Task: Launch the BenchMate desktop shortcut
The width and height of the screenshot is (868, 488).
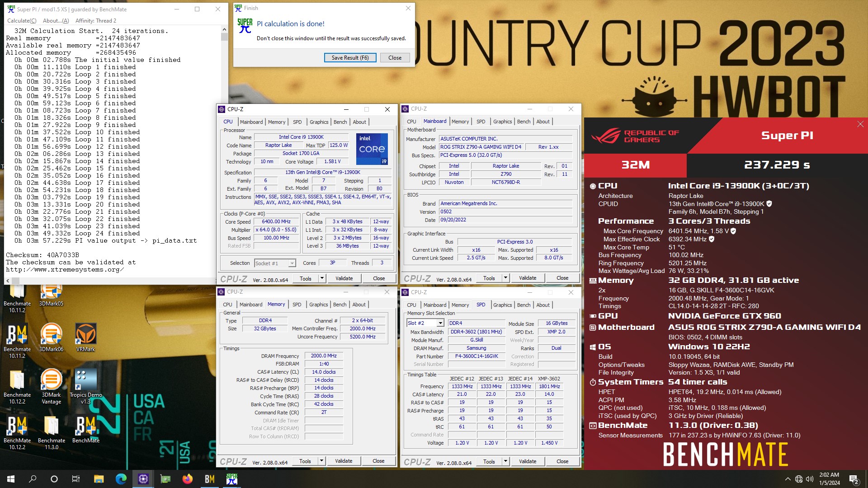Action: (x=85, y=429)
